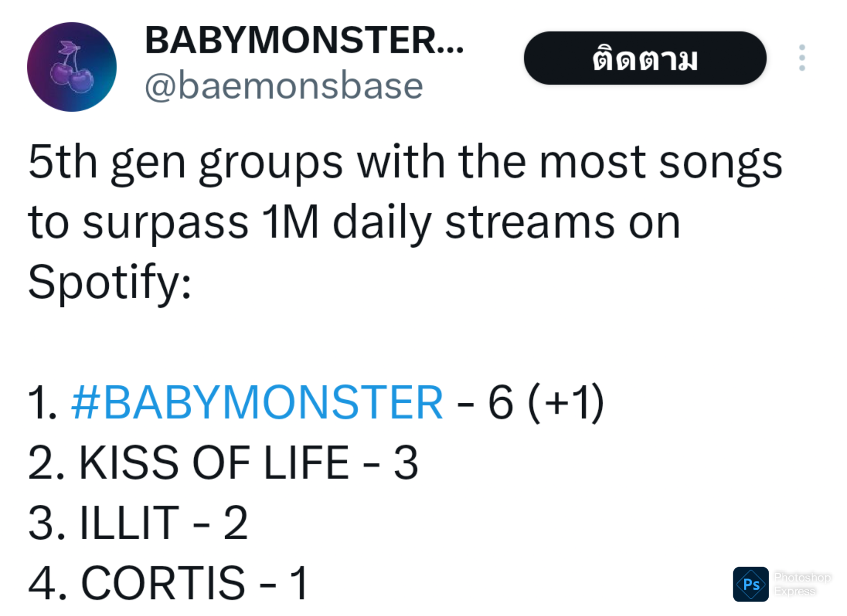
Task: Click the "6 (+1)" count text
Action: tap(546, 402)
